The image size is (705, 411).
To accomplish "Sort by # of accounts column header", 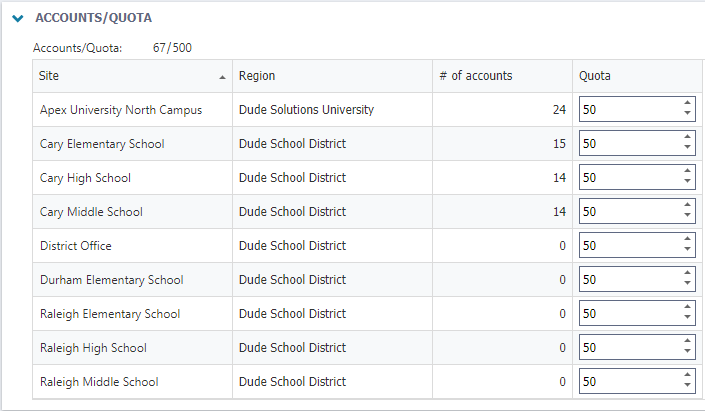I will [500, 76].
